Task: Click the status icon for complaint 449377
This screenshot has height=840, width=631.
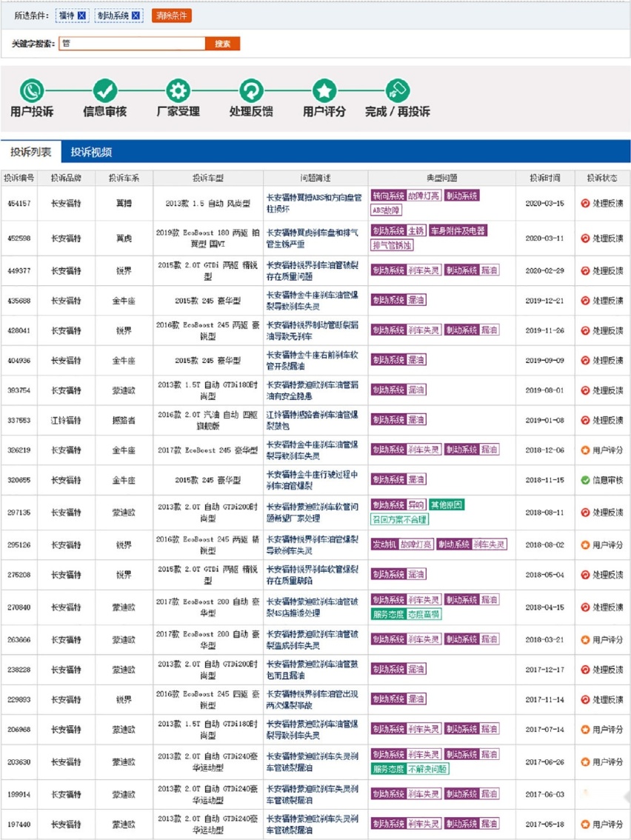Action: point(585,270)
